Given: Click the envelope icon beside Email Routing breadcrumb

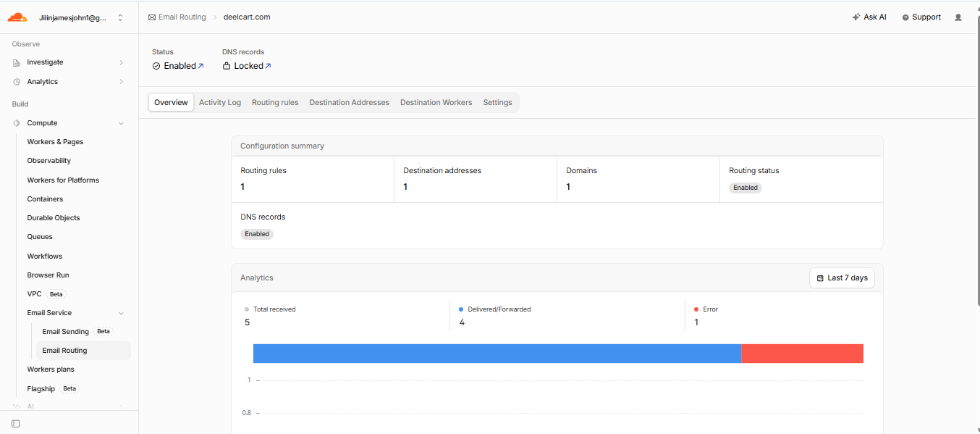Looking at the screenshot, I should (152, 17).
